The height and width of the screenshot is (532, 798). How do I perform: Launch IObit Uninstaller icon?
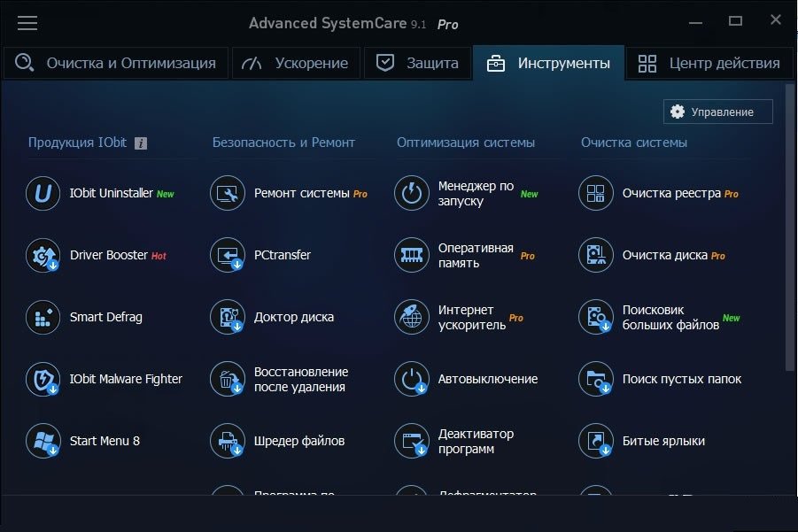pyautogui.click(x=43, y=193)
